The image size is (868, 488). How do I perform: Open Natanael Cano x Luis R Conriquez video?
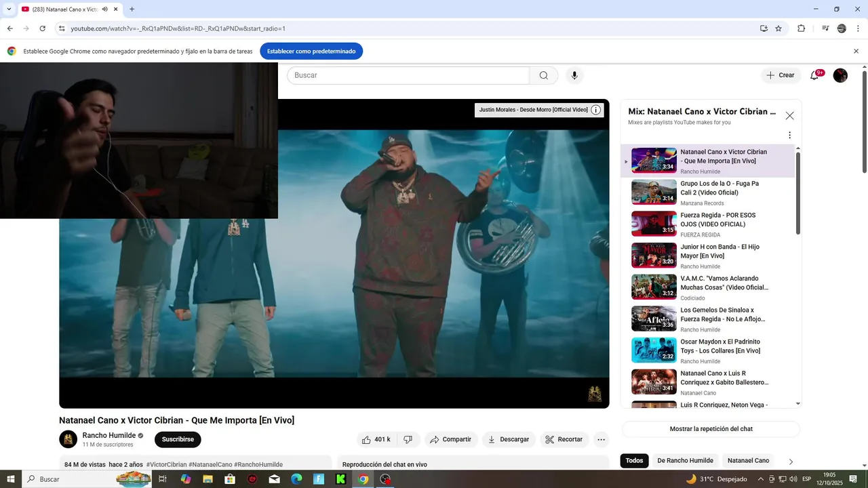[708, 382]
